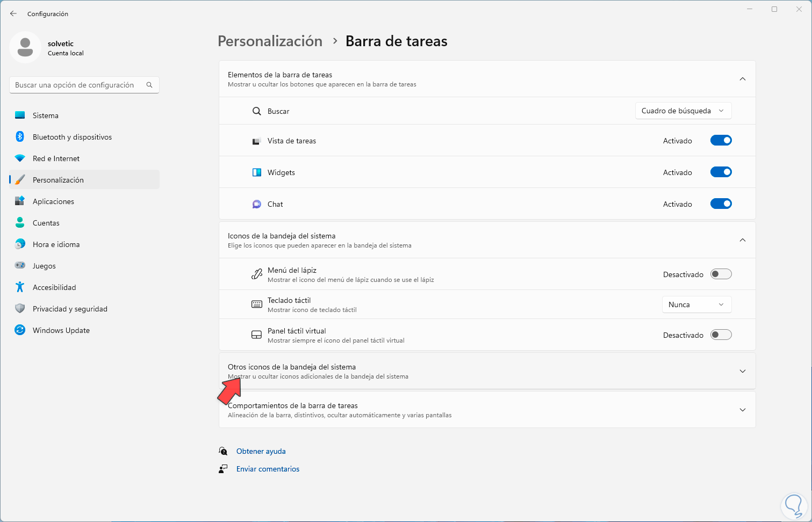Viewport: 812px width, 522px height.
Task: Turn on the Panel táctil virtual switch
Action: click(721, 335)
